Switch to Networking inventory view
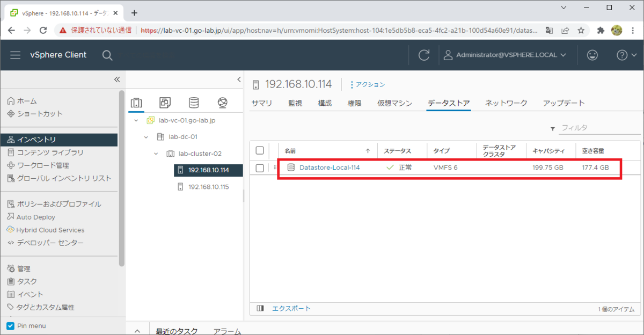The height and width of the screenshot is (335, 644). [223, 103]
